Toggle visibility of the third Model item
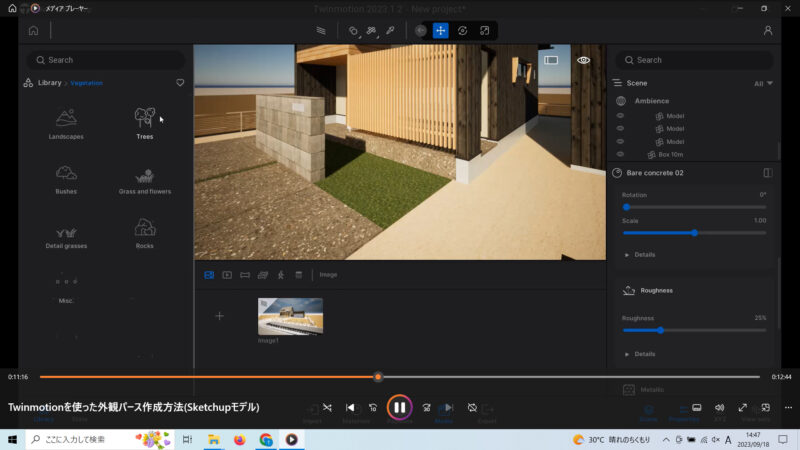This screenshot has height=450, width=800. click(620, 141)
